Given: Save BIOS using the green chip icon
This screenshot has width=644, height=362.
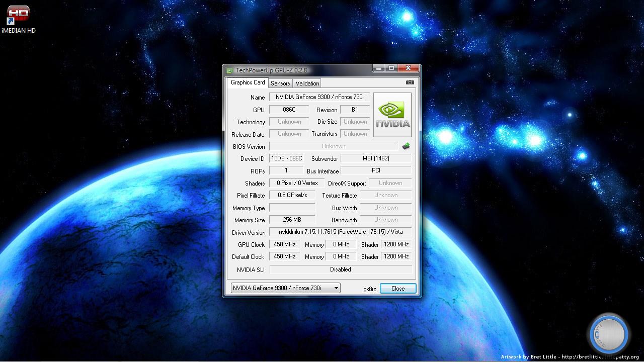Looking at the screenshot, I should [x=406, y=146].
